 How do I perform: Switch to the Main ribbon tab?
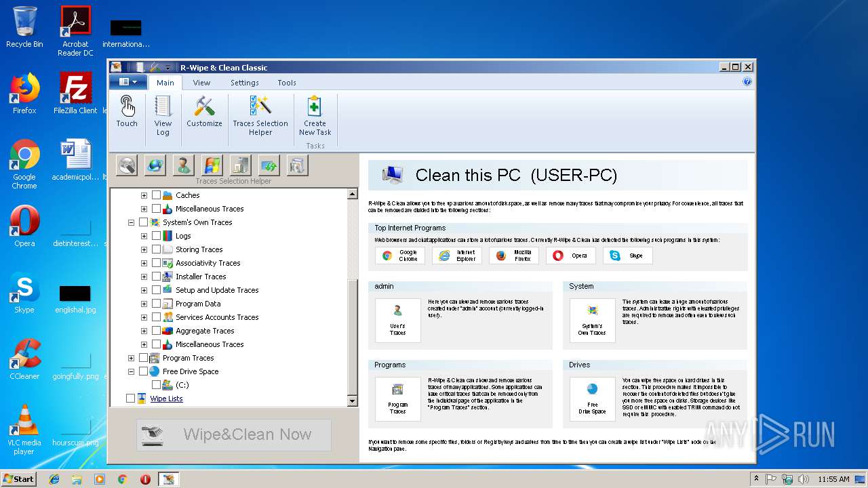click(x=165, y=83)
